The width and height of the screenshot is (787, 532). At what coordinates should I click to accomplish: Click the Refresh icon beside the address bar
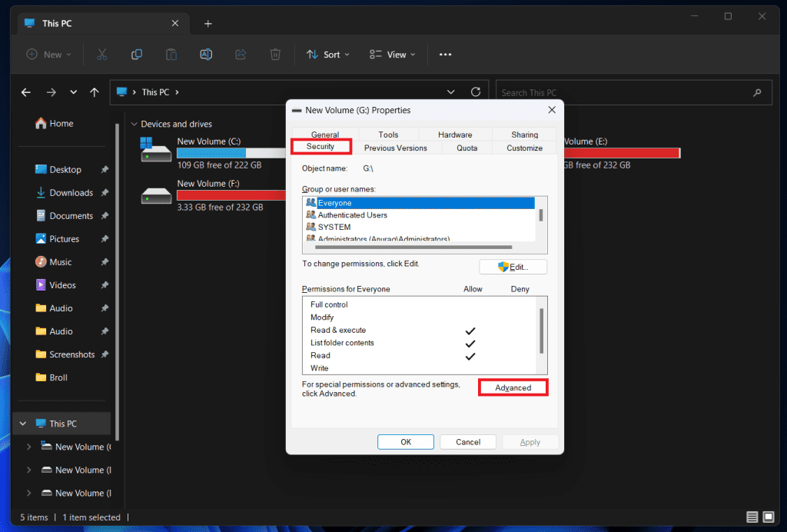pyautogui.click(x=475, y=91)
